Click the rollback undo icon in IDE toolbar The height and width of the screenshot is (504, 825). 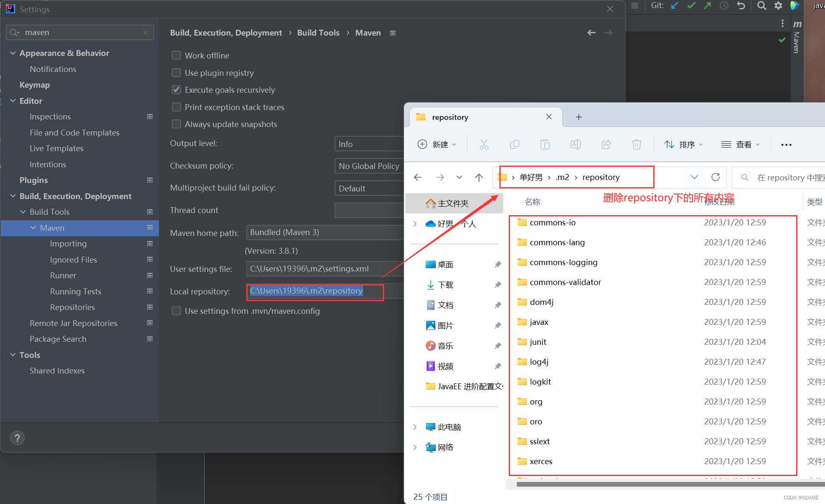click(741, 6)
